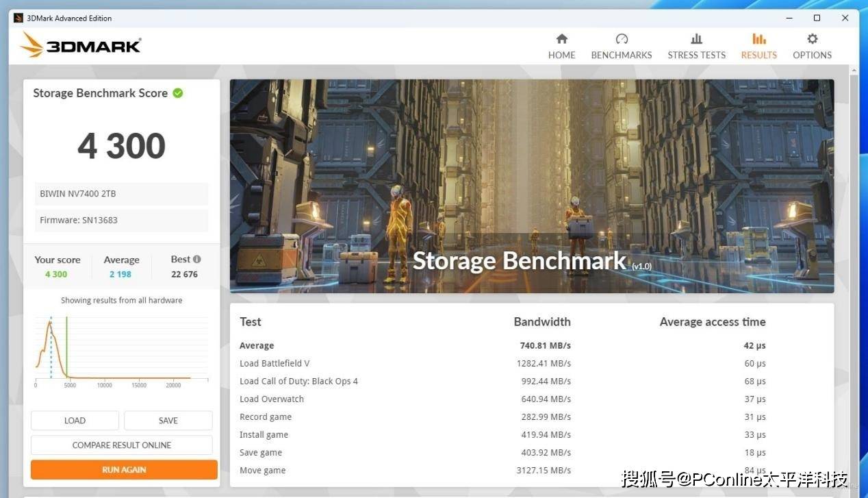Click the Storage Benchmark banner image

[532, 186]
